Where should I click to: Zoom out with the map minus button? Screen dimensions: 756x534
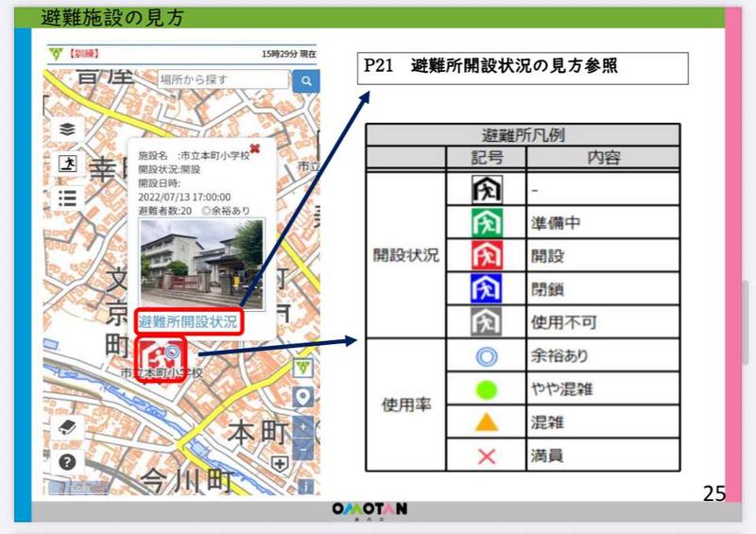pos(303,449)
